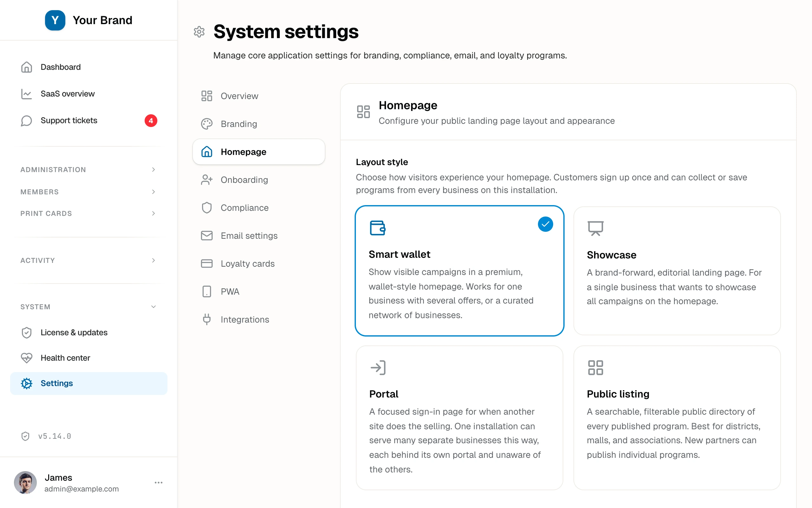Open License & updates page
812x508 pixels.
click(x=88, y=333)
